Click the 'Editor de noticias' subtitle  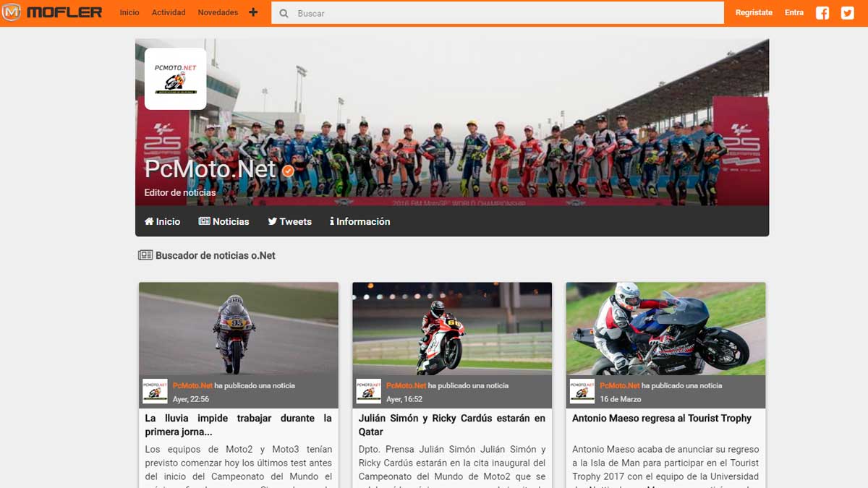180,192
